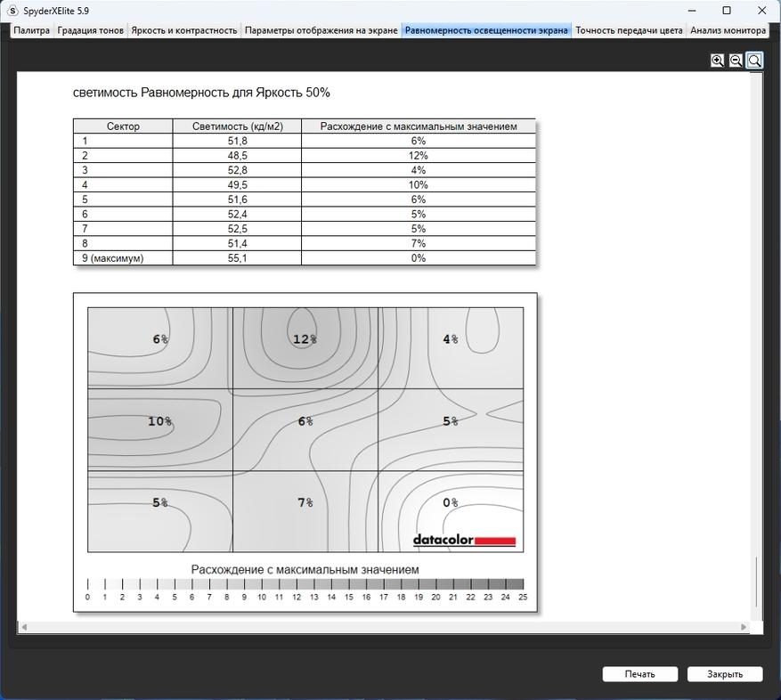The width and height of the screenshot is (781, 700).
Task: Go to Точность передачи цвета tab
Action: click(629, 30)
